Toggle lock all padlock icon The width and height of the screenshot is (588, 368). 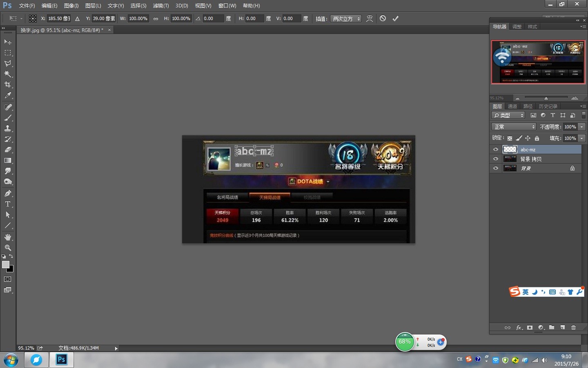point(537,138)
